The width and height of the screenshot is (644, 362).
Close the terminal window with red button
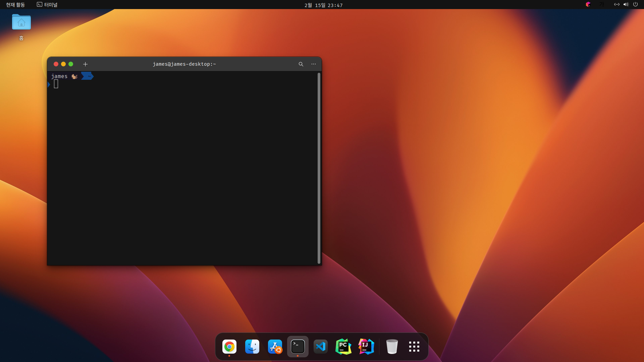click(56, 64)
